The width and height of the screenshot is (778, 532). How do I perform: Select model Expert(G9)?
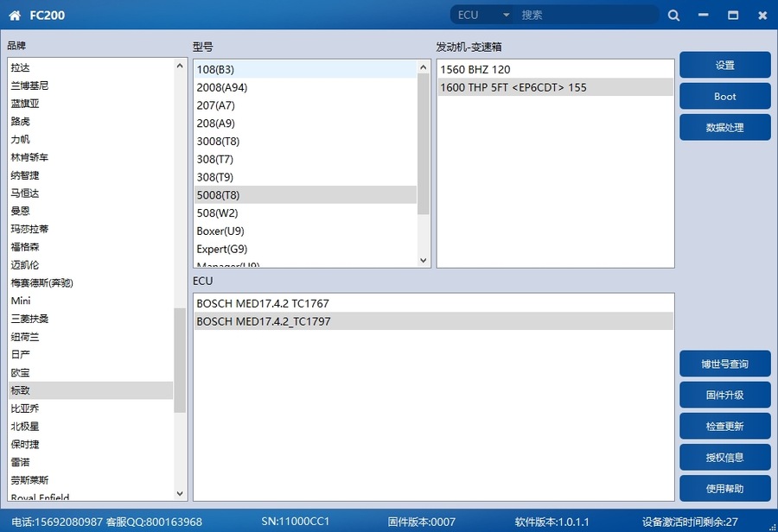pos(306,249)
